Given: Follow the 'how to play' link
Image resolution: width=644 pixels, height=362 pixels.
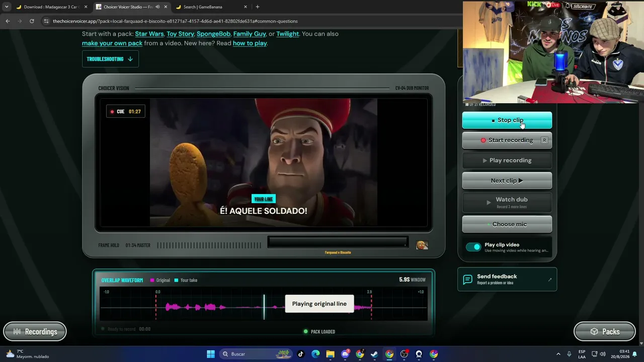Looking at the screenshot, I should pos(250,43).
